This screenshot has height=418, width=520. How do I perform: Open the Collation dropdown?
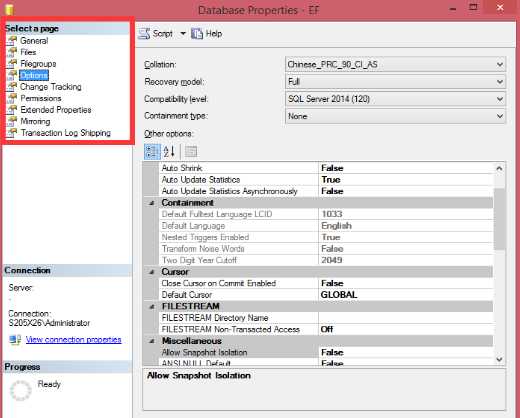pos(395,64)
